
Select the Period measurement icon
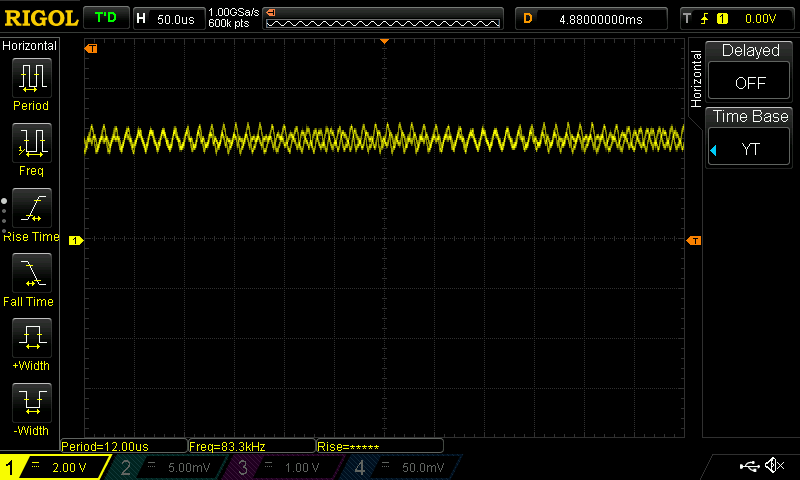tap(32, 78)
